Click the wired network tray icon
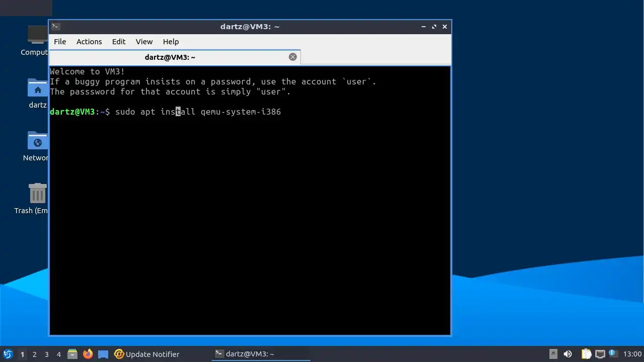The height and width of the screenshot is (362, 644). coord(600,354)
